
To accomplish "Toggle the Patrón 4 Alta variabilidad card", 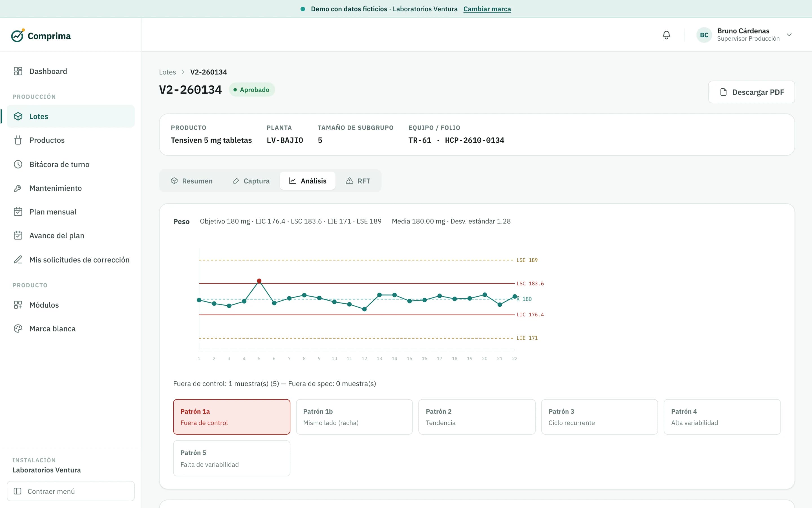I will click(722, 417).
